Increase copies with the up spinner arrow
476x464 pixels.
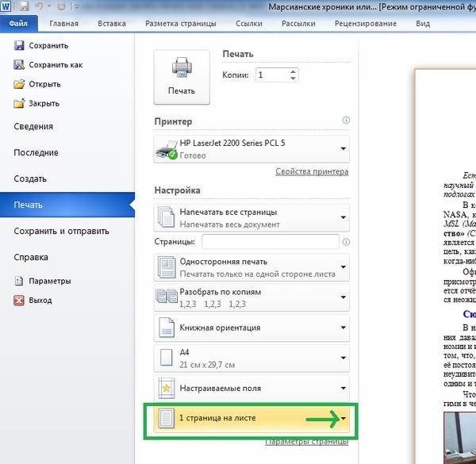coord(293,71)
